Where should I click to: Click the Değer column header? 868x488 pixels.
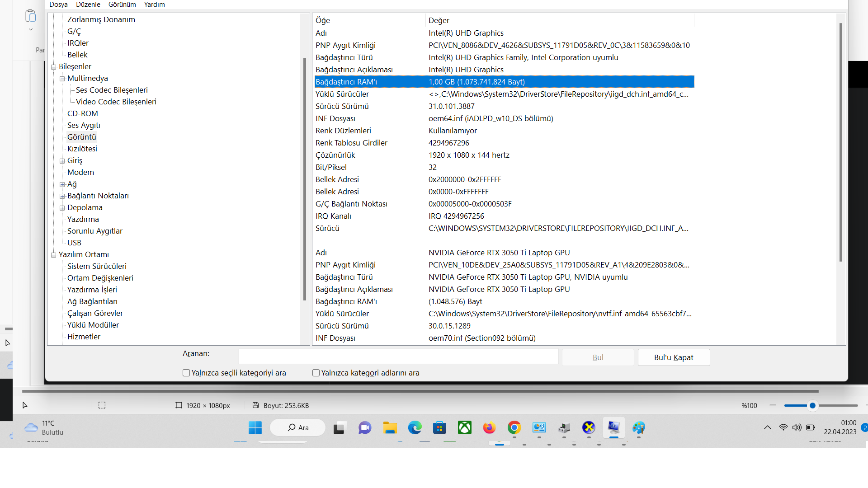point(560,20)
